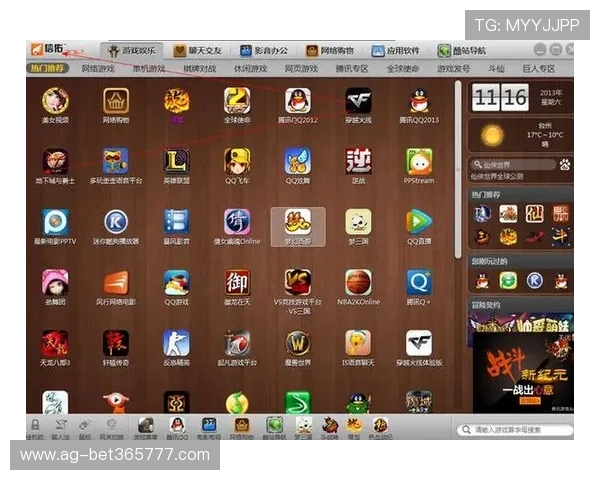The height and width of the screenshot is (480, 600).
Task: Click the 热门推荐 category button
Action: click(x=48, y=69)
